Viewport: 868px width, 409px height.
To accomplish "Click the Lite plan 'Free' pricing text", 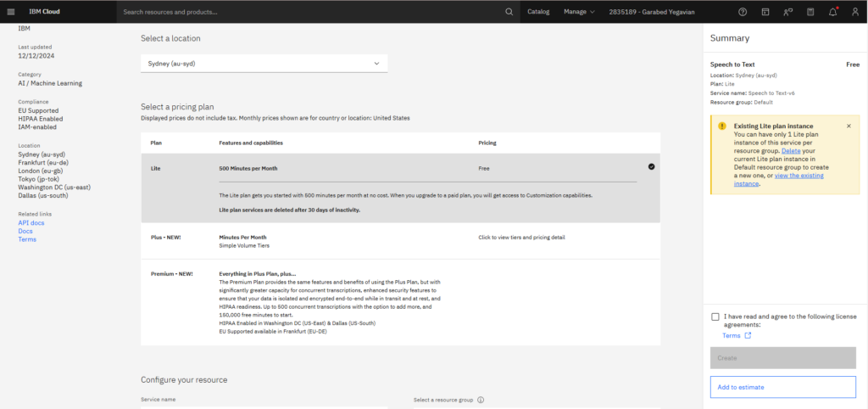I will [484, 169].
